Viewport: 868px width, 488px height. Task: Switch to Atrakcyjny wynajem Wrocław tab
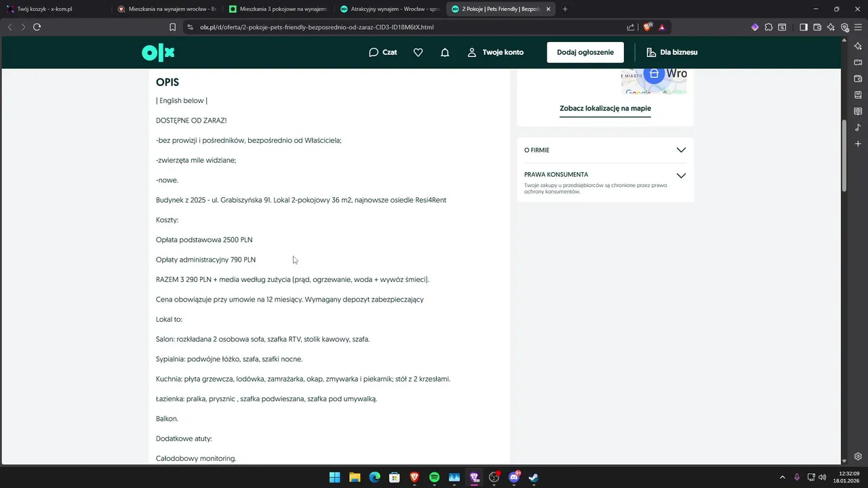pos(389,9)
